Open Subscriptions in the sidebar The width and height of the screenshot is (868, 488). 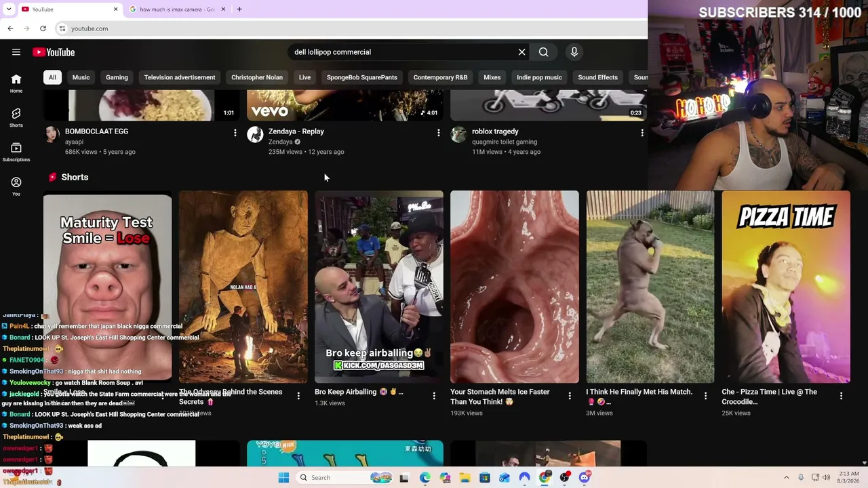(x=16, y=152)
